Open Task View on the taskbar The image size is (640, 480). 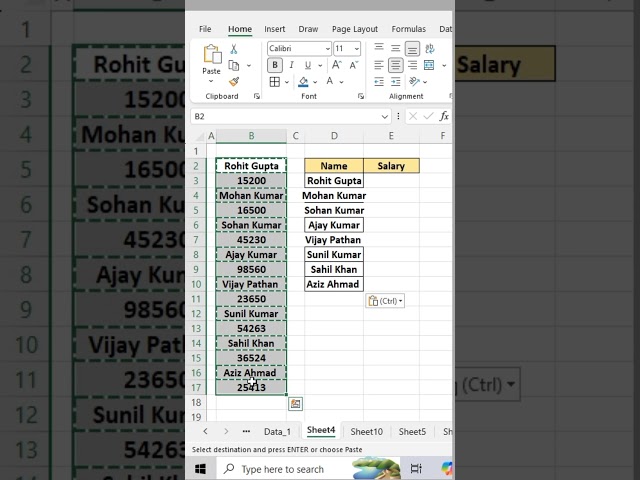click(x=416, y=469)
